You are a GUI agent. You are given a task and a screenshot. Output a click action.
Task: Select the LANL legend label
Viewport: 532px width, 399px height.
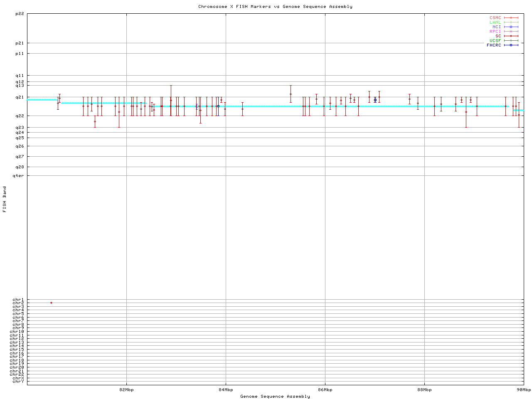point(495,22)
